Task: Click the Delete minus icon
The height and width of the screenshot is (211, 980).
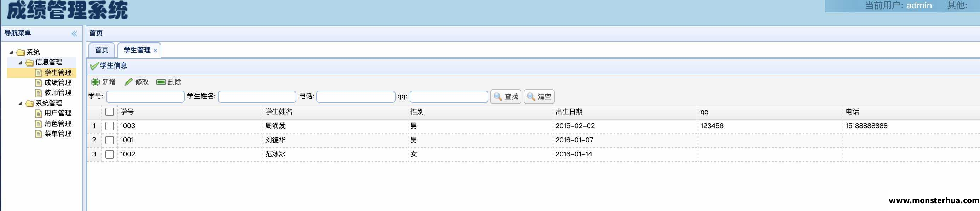Action: [161, 82]
